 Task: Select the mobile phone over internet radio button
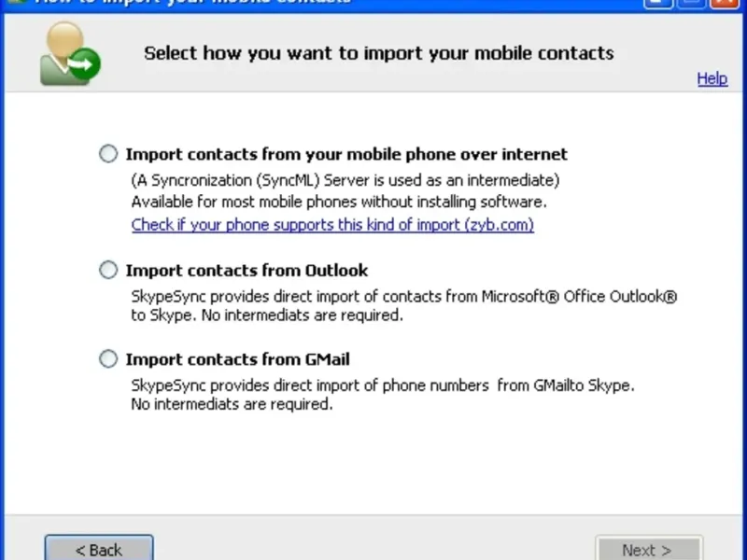(x=109, y=154)
